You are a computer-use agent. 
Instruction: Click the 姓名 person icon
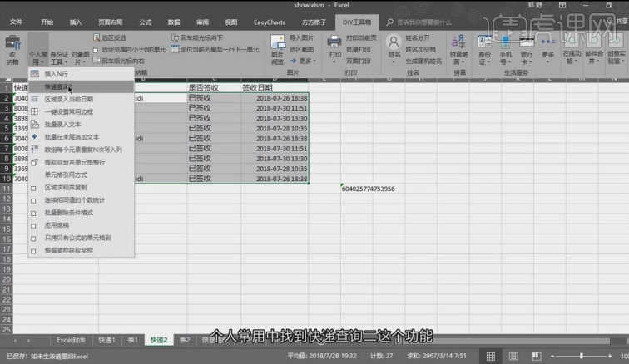[394, 42]
